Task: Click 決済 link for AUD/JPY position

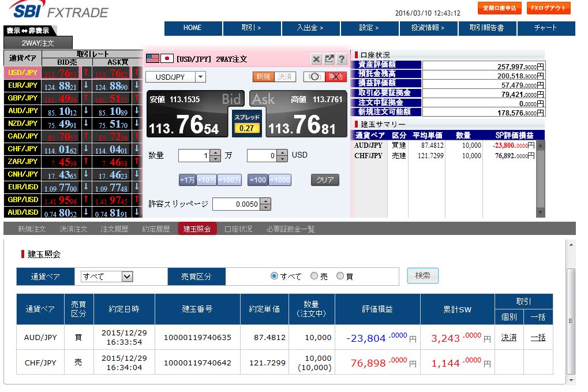Action: 509,338
